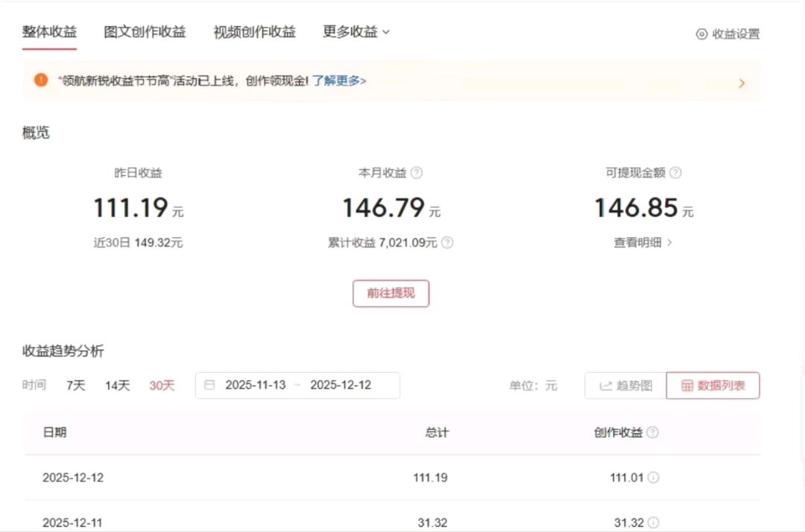
Task: Click help icon next to 本月收益
Action: tap(417, 173)
